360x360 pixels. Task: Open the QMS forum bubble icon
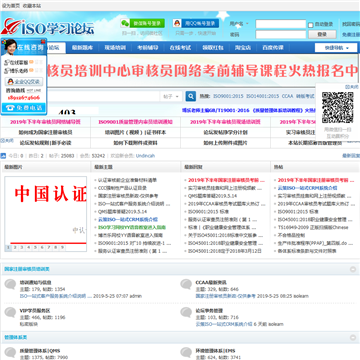(10, 353)
